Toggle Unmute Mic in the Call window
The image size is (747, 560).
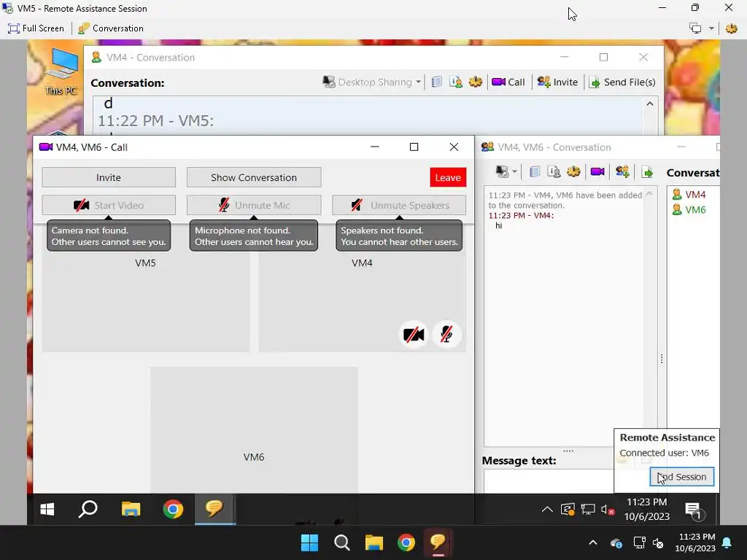coord(254,205)
